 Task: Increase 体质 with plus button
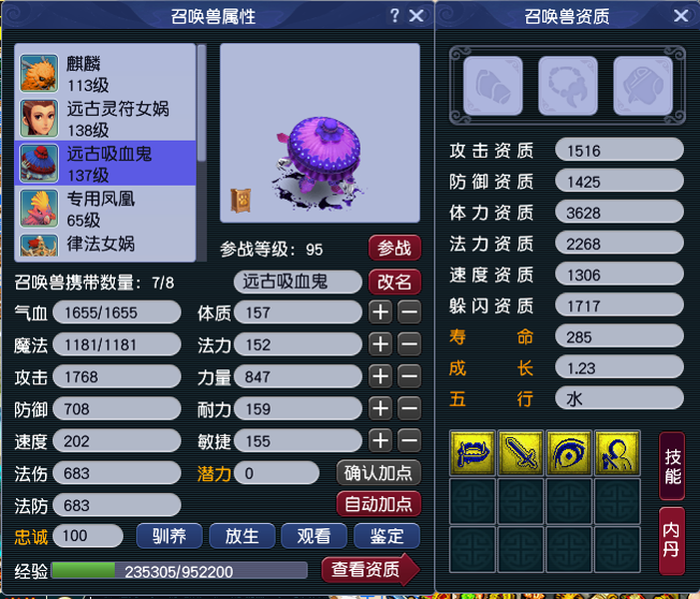click(x=380, y=312)
